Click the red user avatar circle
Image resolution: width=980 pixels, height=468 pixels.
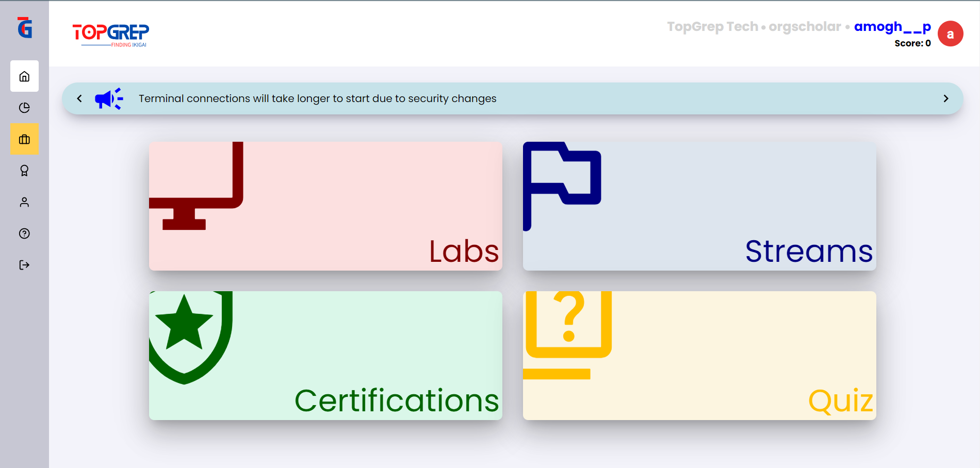950,34
